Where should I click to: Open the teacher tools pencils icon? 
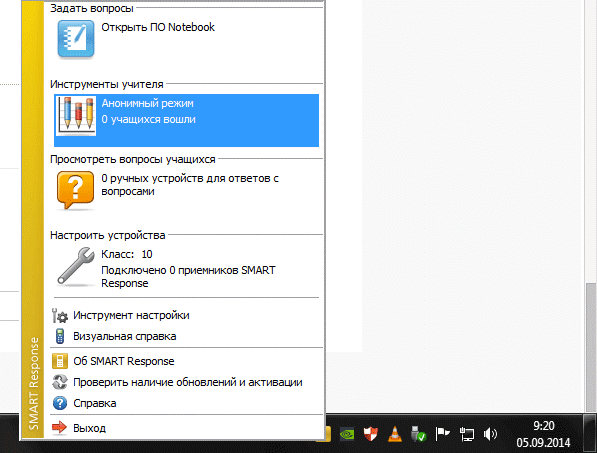click(x=76, y=116)
